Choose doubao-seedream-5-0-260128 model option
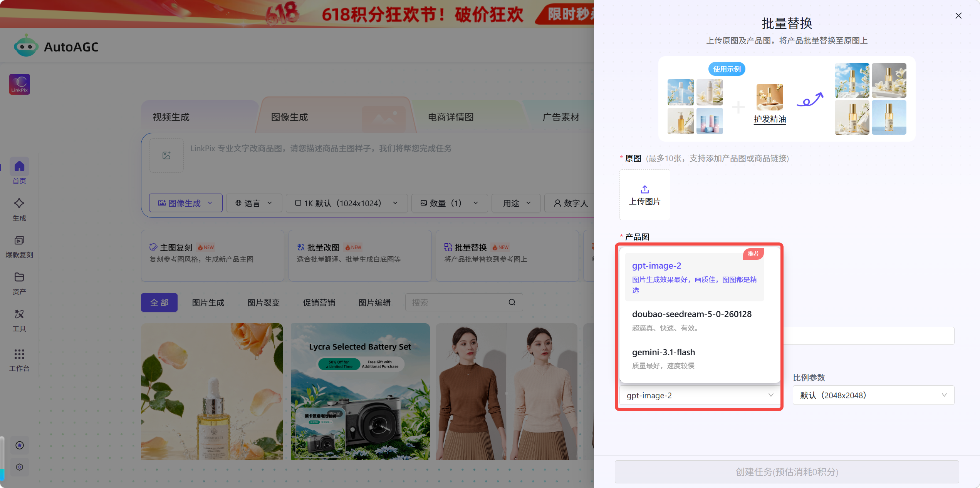 coord(694,320)
